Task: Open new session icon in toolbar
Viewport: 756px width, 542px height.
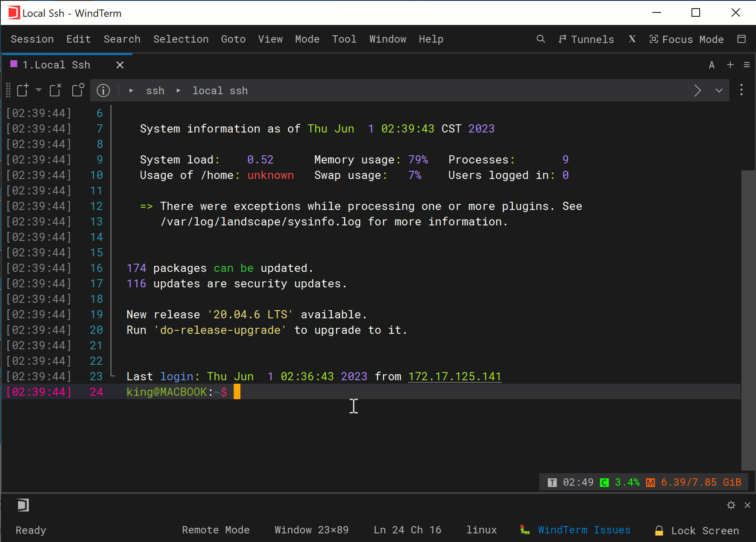Action: tap(23, 90)
